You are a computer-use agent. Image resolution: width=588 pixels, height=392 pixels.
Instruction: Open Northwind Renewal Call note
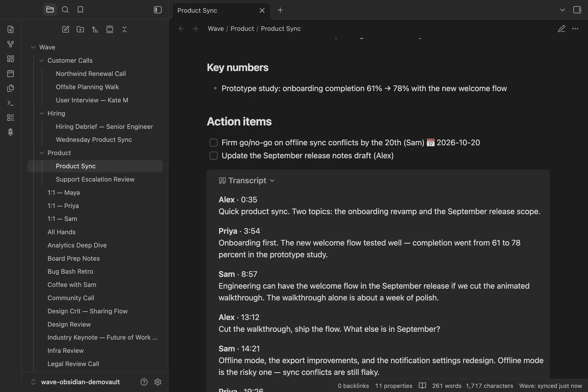(x=91, y=74)
